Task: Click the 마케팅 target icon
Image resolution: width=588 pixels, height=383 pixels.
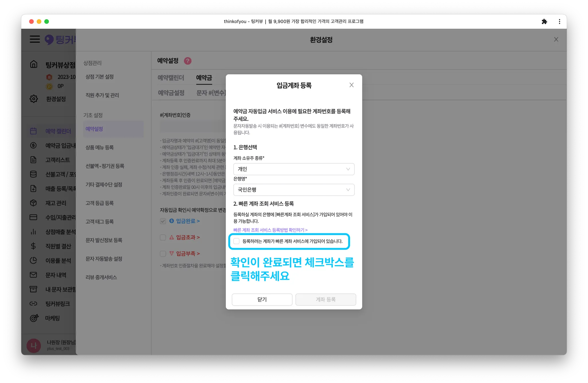Action: coord(34,318)
